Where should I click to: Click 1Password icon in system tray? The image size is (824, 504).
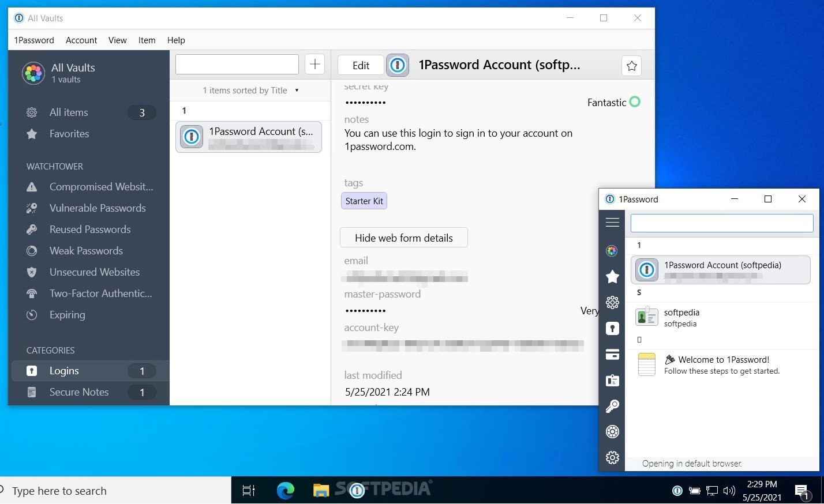(x=677, y=491)
